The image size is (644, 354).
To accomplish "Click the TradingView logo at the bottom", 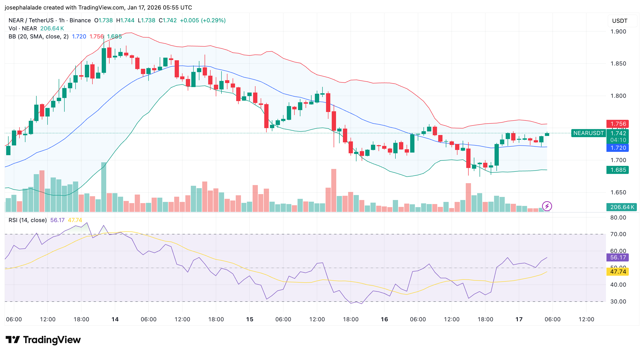I will pos(43,340).
